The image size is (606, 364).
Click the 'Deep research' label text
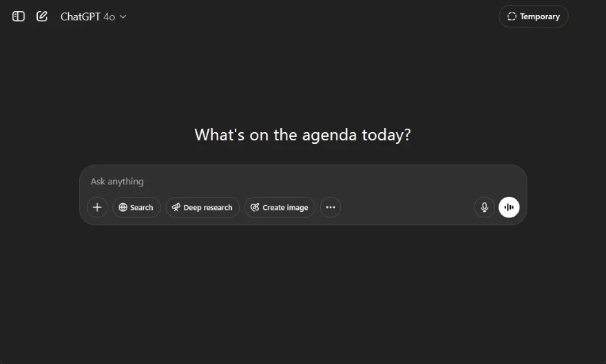click(x=208, y=208)
